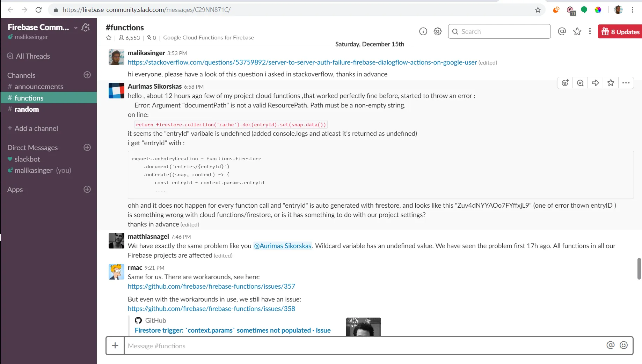Open more actions for Aurimas's message

626,83
